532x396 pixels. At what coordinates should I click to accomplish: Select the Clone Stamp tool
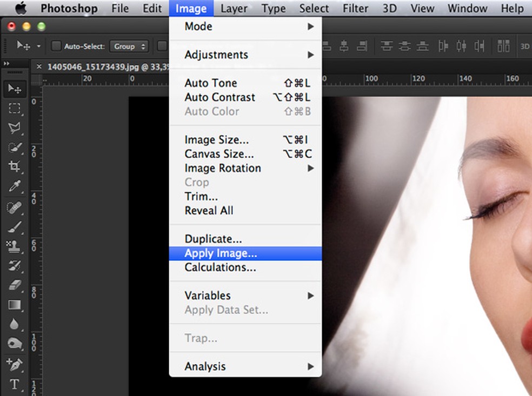(14, 246)
